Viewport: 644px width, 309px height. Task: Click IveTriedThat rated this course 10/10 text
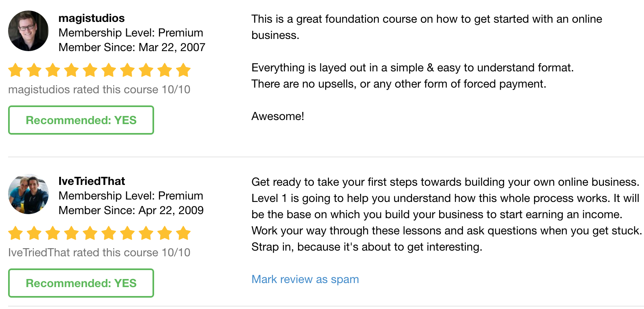(x=99, y=253)
